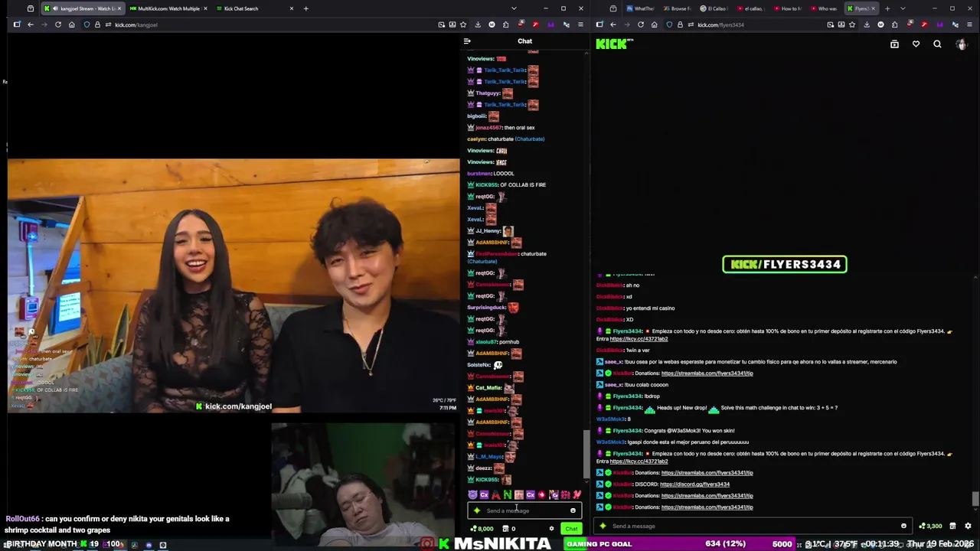The height and width of the screenshot is (551, 980).
Task: Switch to Kick Chat Search tab
Action: click(256, 8)
